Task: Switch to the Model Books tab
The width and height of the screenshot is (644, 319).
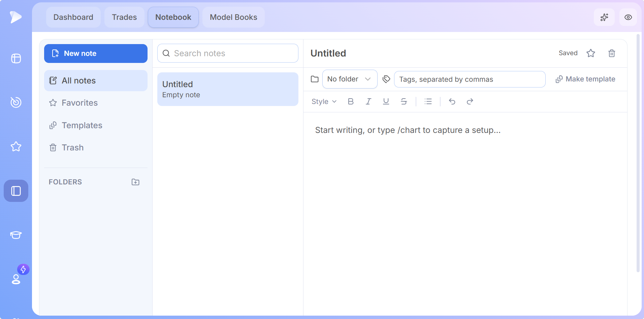Action: point(233,17)
